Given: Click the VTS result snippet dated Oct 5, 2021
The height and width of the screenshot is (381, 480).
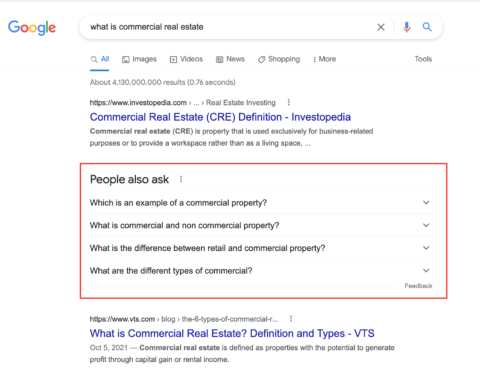Looking at the screenshot, I should pos(242,354).
